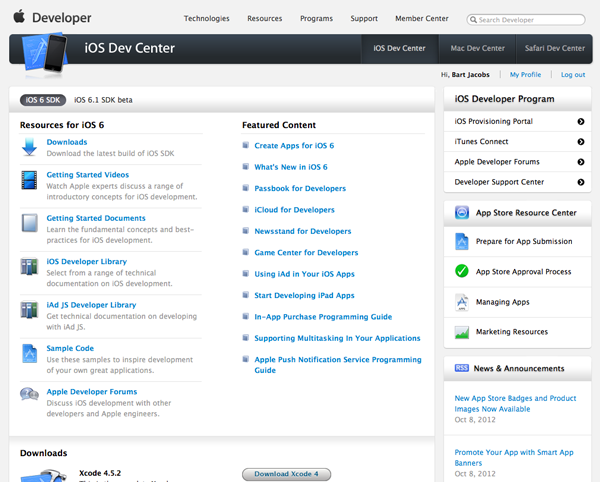Click the RSS feed icon
The width and height of the screenshot is (600, 482).
tap(461, 368)
